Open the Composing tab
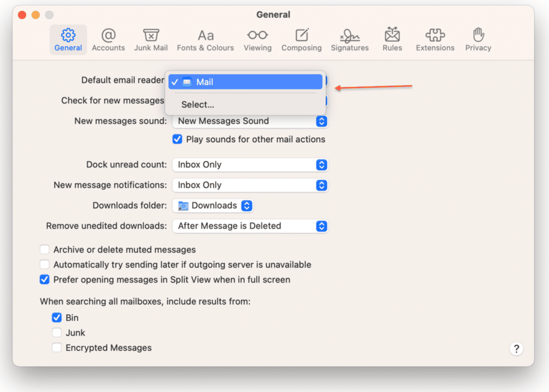This screenshot has height=392, width=549. pyautogui.click(x=301, y=40)
